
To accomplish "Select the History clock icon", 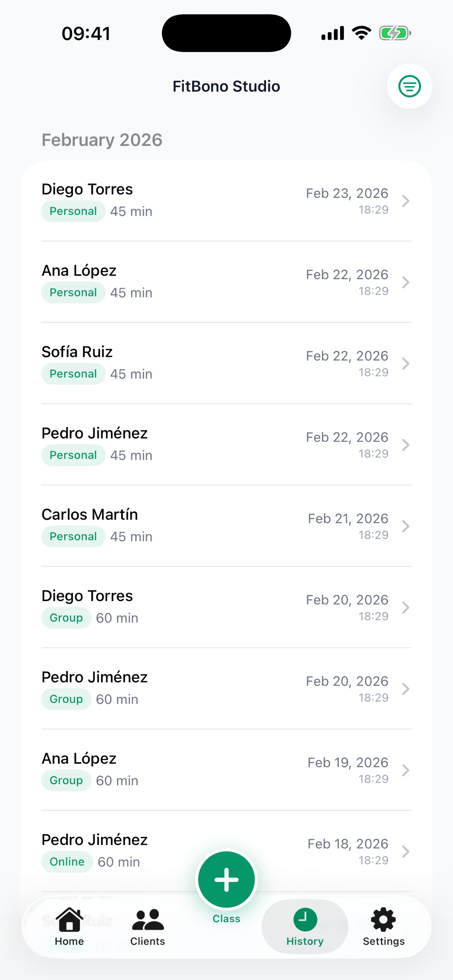I will tap(305, 919).
